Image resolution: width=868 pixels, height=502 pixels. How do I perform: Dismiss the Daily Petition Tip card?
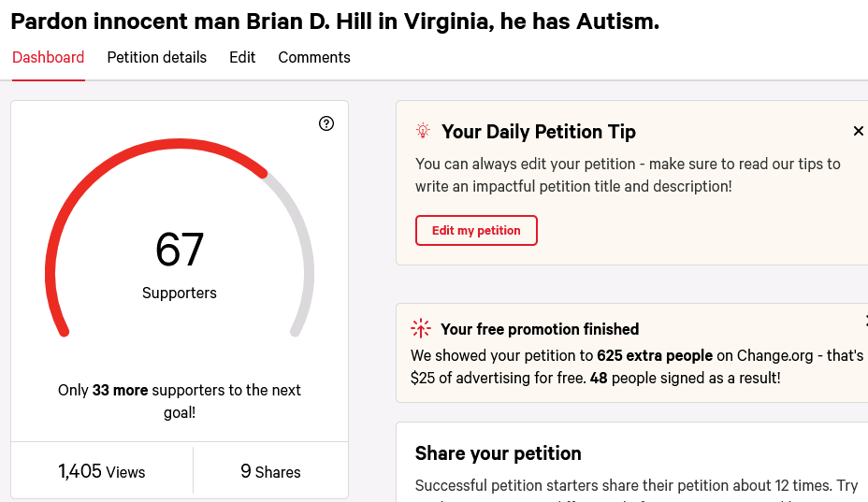858,131
